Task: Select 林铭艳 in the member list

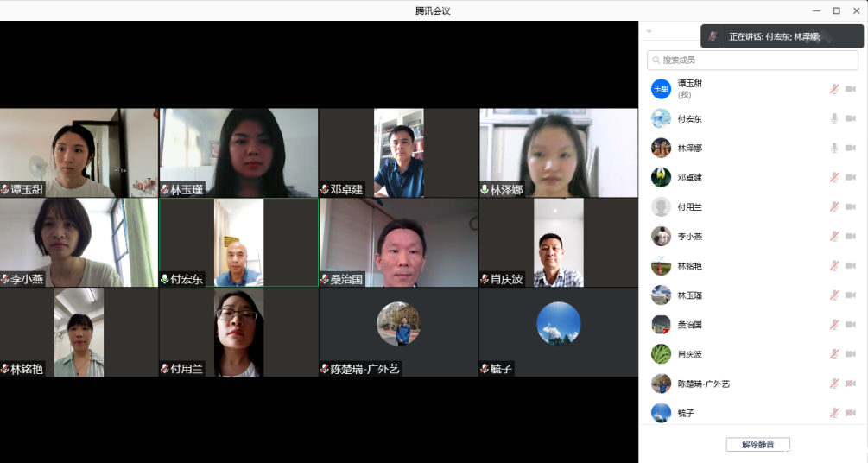Action: (x=689, y=266)
